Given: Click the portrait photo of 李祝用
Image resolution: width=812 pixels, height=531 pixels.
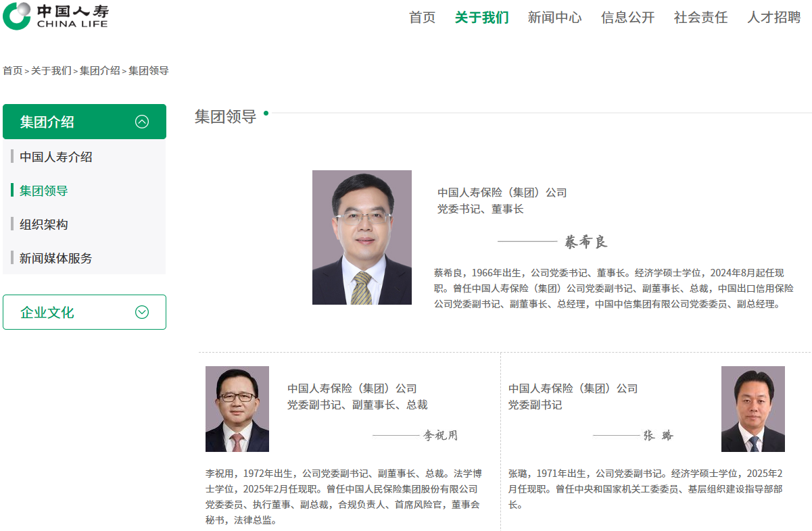Looking at the screenshot, I should [237, 409].
